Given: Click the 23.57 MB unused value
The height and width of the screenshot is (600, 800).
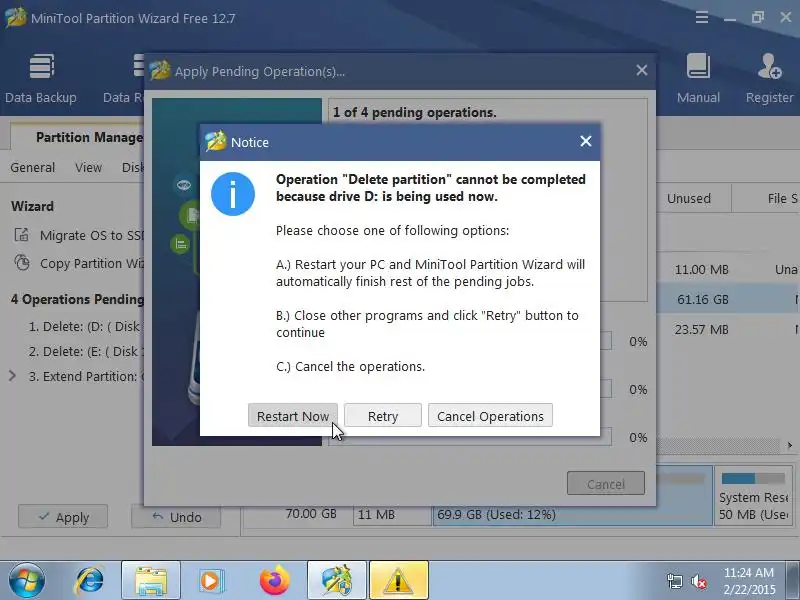Looking at the screenshot, I should click(x=702, y=330).
